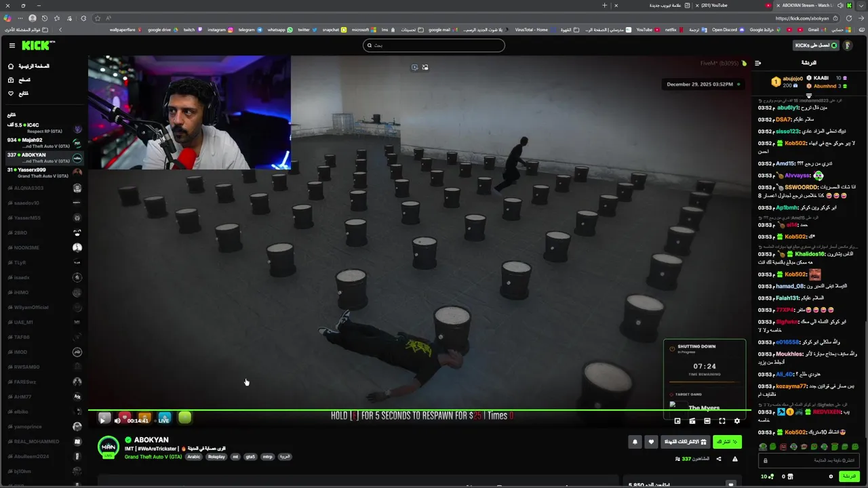Open the telegram bookmark
The image size is (868, 488).
click(x=250, y=29)
